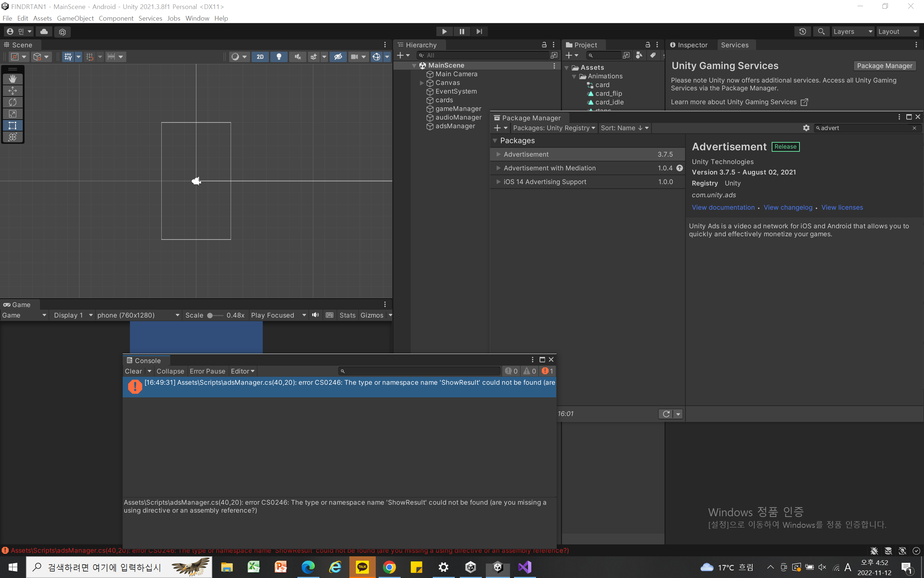Open Visual Studio from the taskbar
The width and height of the screenshot is (924, 578).
(x=525, y=567)
